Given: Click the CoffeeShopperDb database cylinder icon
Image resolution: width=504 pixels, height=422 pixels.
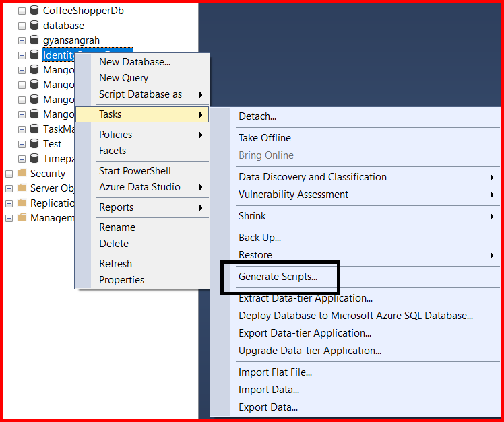Looking at the screenshot, I should point(34,11).
